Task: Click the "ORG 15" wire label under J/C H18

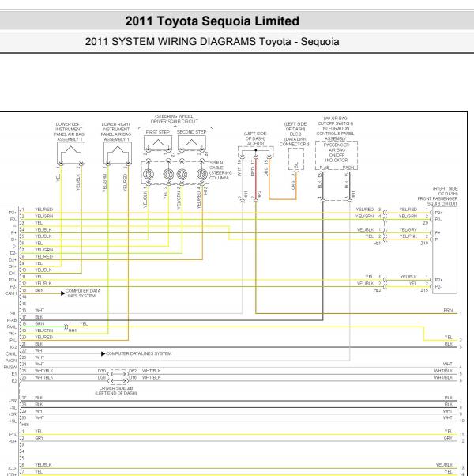Action: [266, 168]
